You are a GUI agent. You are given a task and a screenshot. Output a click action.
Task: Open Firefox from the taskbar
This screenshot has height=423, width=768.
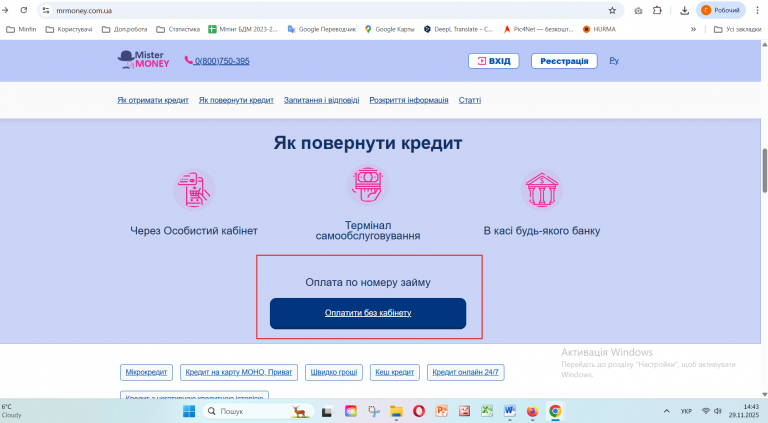tap(532, 411)
